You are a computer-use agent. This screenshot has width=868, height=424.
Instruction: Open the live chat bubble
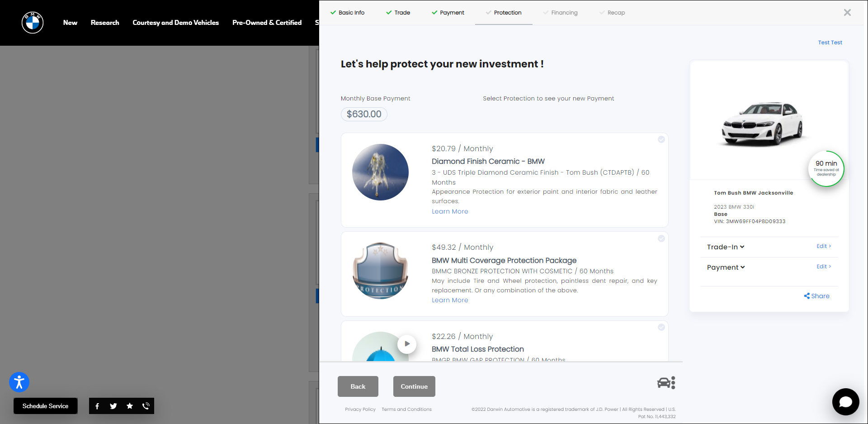point(845,401)
